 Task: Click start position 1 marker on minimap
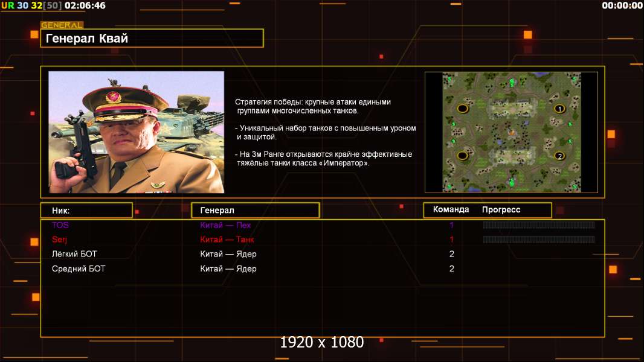point(559,109)
